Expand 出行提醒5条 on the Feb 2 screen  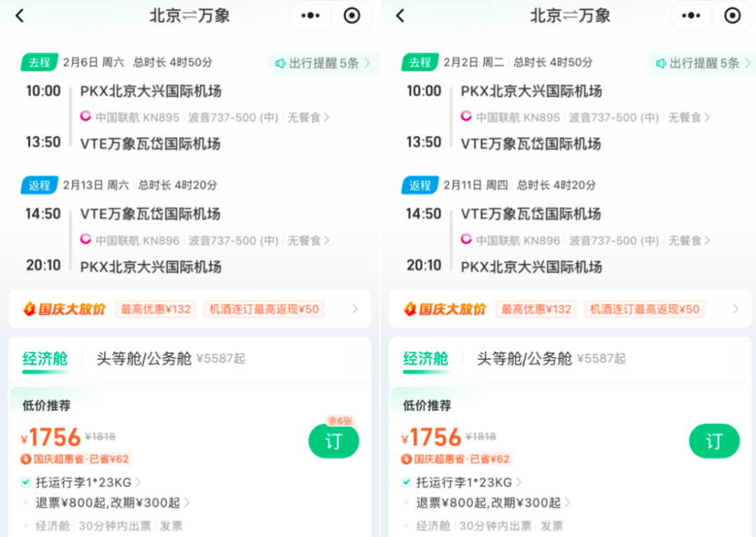[x=703, y=63]
